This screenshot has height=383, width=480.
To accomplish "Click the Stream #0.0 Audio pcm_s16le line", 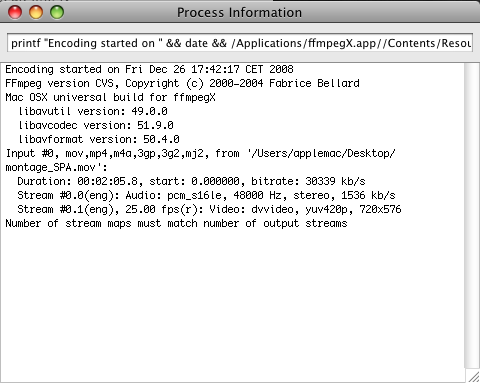I will 206,195.
